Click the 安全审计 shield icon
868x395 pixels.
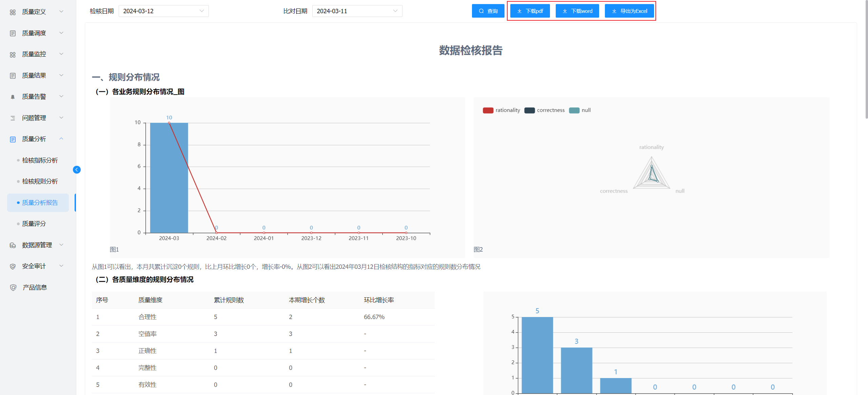coord(13,266)
